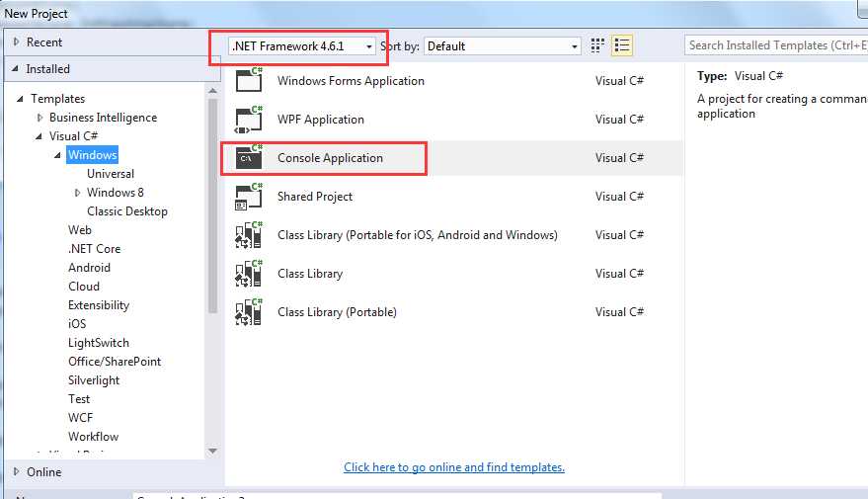Select the LightSwitch template category

click(99, 343)
